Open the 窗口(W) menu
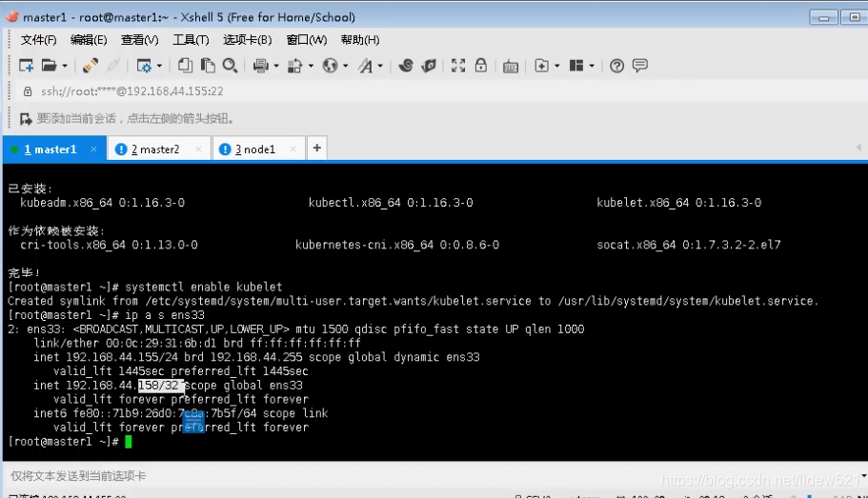This screenshot has height=498, width=868. pos(307,40)
